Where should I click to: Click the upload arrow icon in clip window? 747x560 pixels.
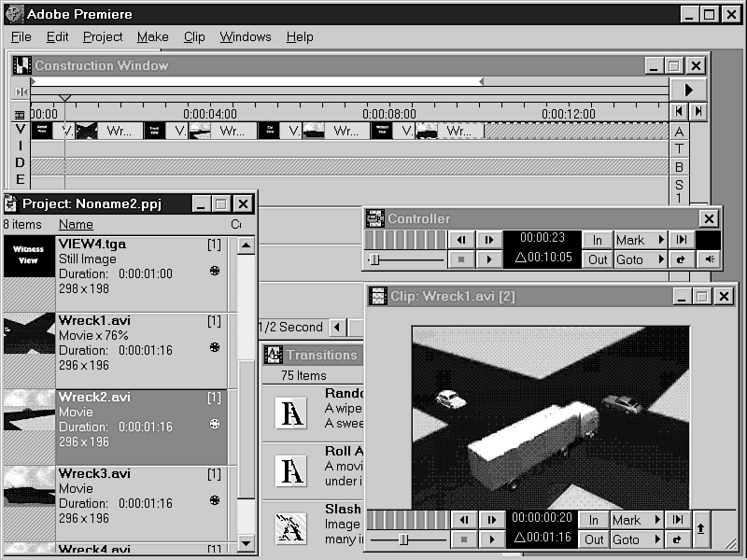[701, 529]
